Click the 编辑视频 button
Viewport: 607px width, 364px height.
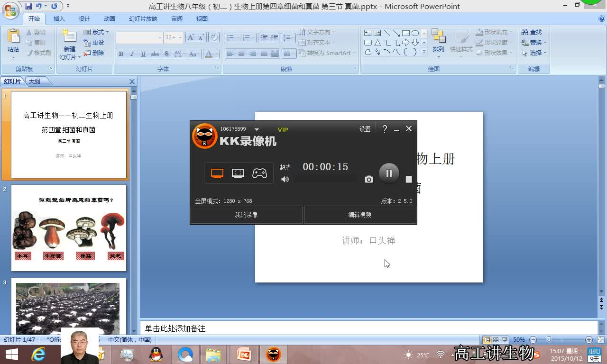(360, 215)
